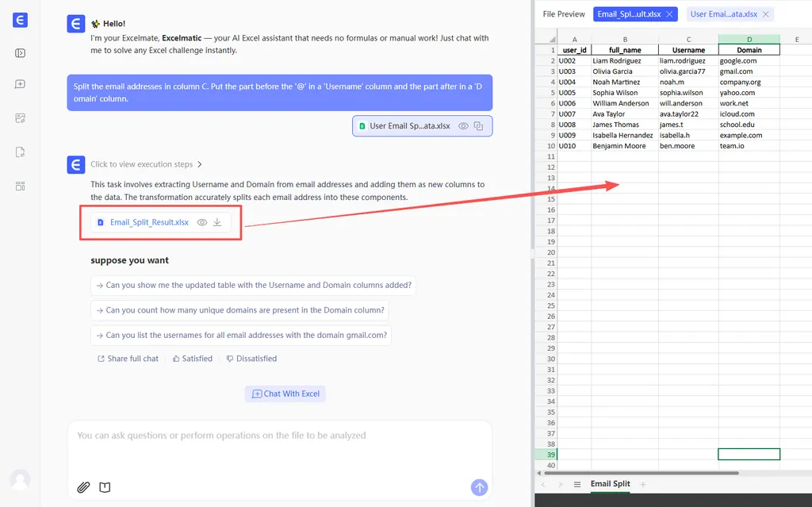The image size is (812, 507).
Task: Select the Email Split sheet tab
Action: (x=610, y=484)
